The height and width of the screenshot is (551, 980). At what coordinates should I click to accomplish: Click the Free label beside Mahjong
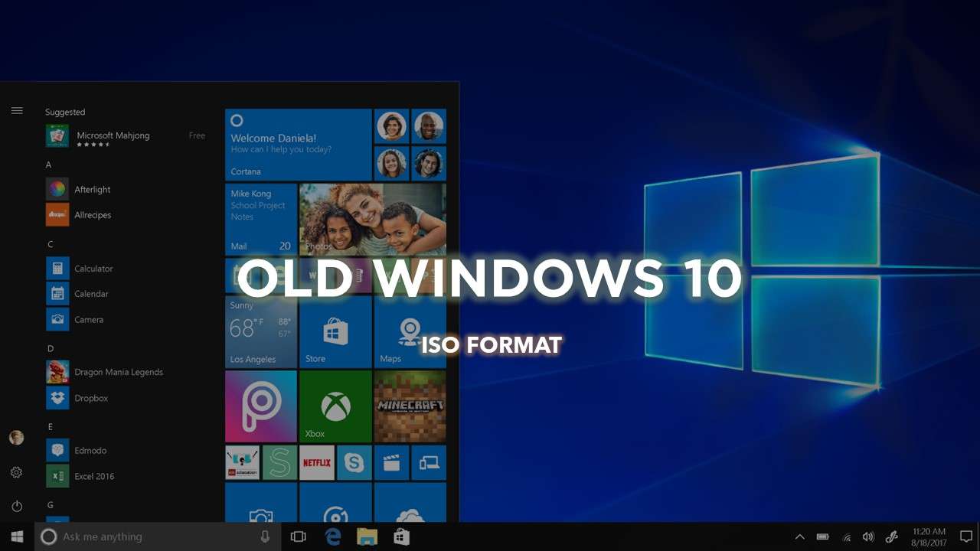click(197, 135)
